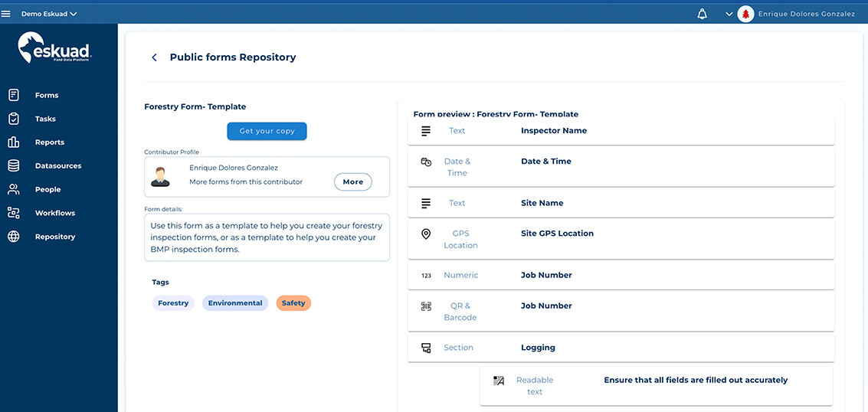Click the People icon in sidebar
Screen dimensions: 868x412
[14, 190]
